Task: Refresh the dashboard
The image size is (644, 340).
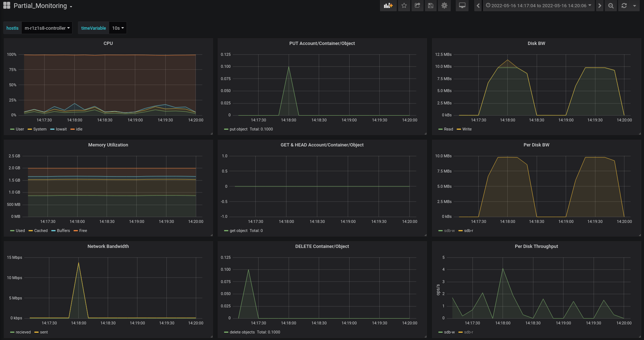Action: pyautogui.click(x=624, y=5)
